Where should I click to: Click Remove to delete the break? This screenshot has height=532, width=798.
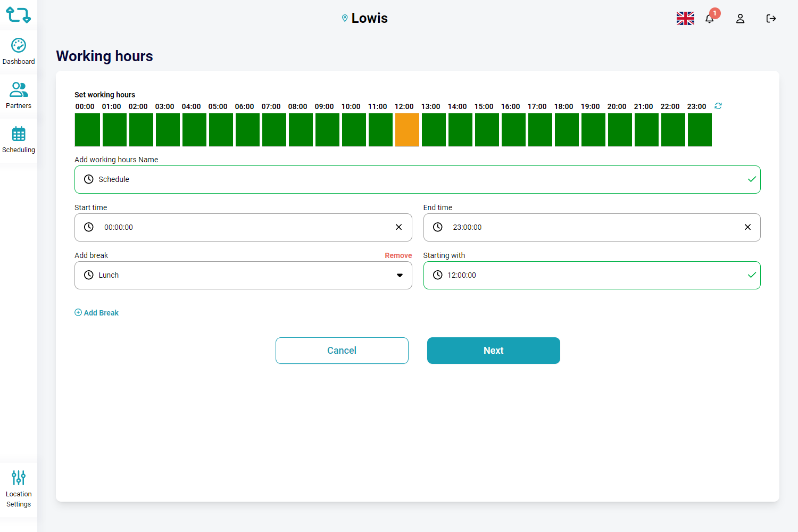click(x=398, y=255)
